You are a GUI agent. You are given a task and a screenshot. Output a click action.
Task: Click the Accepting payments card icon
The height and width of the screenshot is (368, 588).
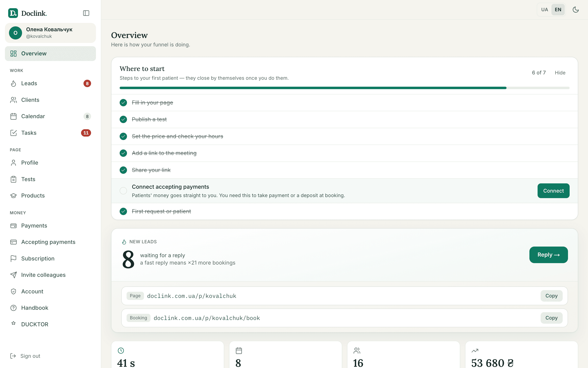tap(13, 242)
